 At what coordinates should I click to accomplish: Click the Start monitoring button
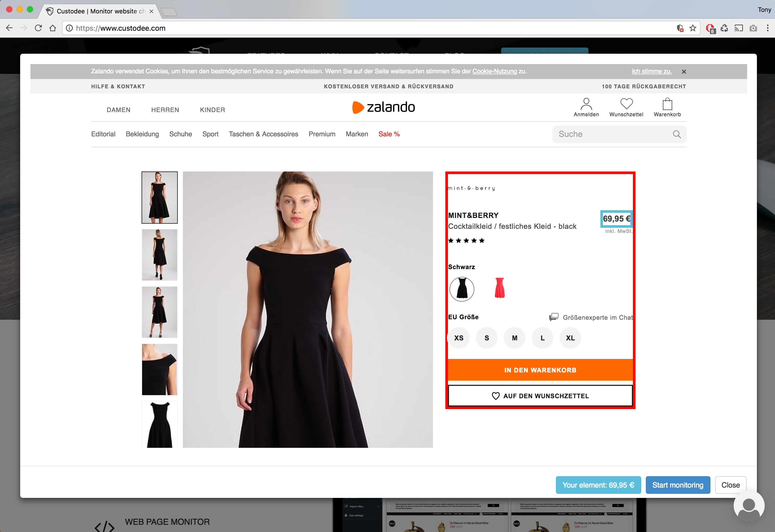678,485
